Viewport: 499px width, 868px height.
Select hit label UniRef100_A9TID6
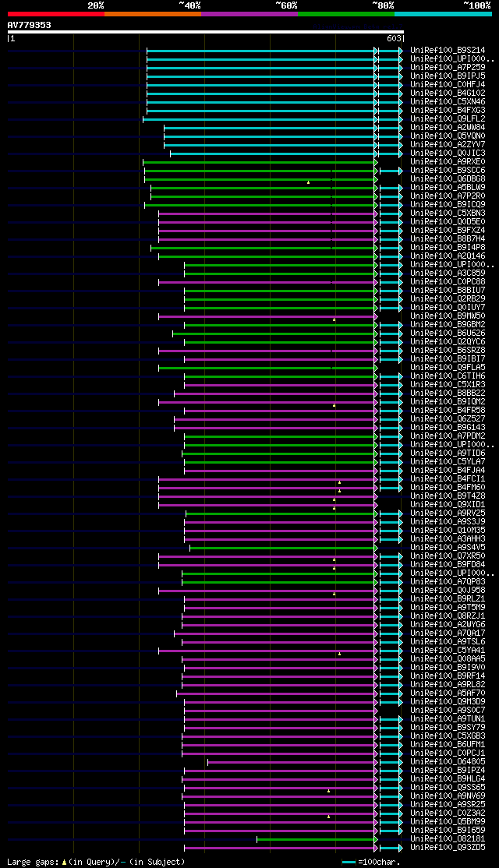point(448,453)
